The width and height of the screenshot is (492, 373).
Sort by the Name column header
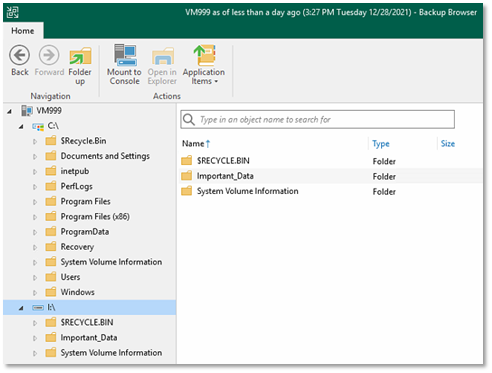click(196, 144)
